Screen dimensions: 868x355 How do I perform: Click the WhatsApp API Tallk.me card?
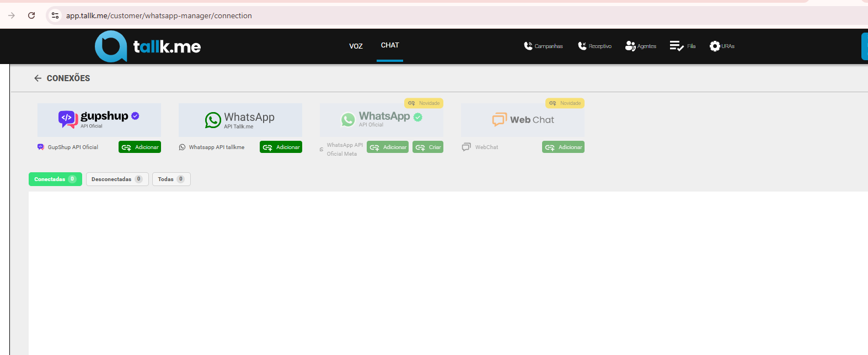pyautogui.click(x=240, y=120)
